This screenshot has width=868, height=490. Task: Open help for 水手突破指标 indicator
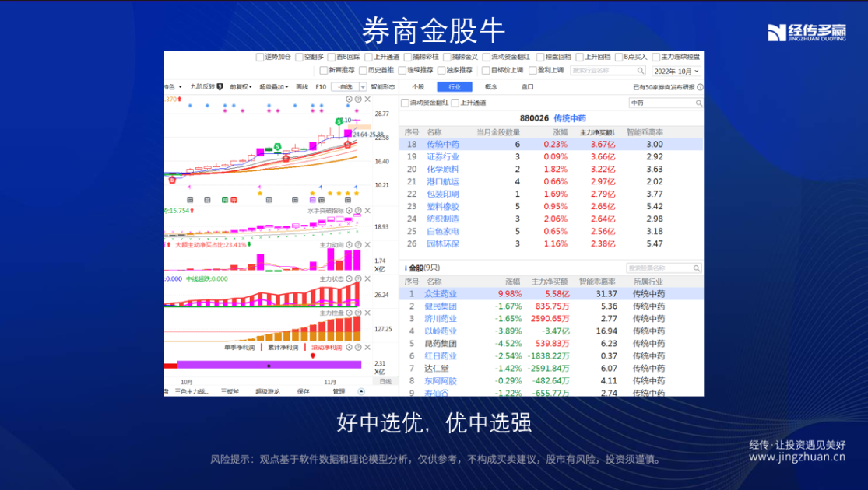pos(358,211)
